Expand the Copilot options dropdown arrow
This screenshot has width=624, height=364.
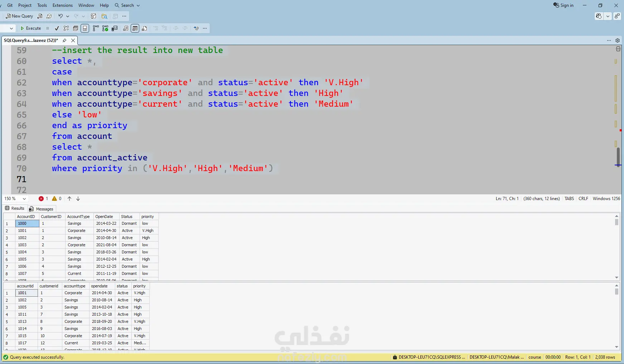tap(608, 16)
